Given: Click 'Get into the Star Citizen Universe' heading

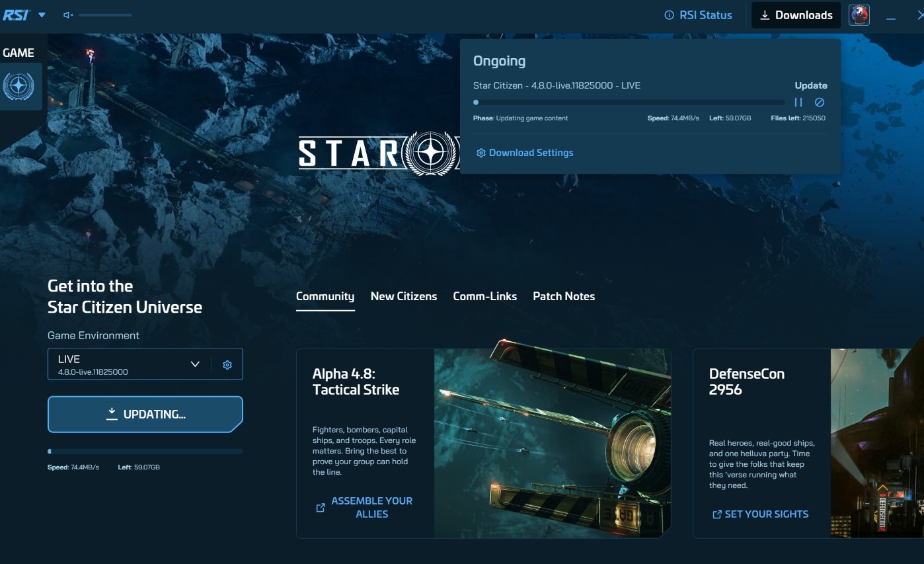Looking at the screenshot, I should tap(125, 296).
